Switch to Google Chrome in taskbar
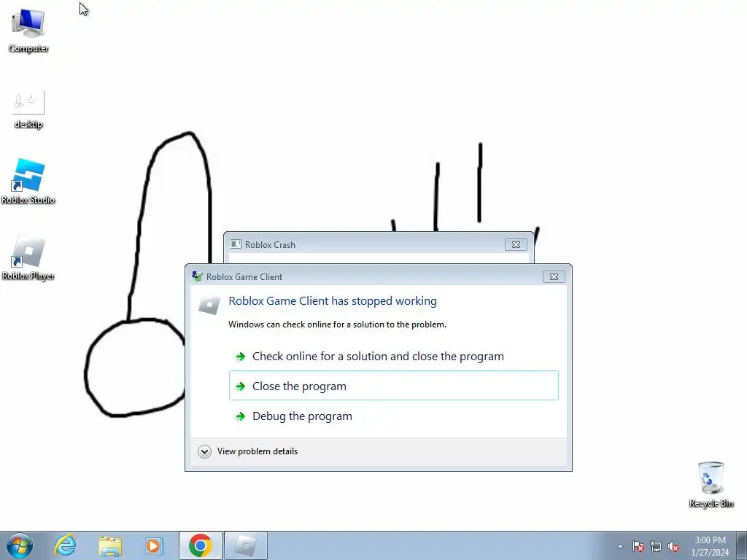This screenshot has width=747, height=560. pyautogui.click(x=201, y=545)
